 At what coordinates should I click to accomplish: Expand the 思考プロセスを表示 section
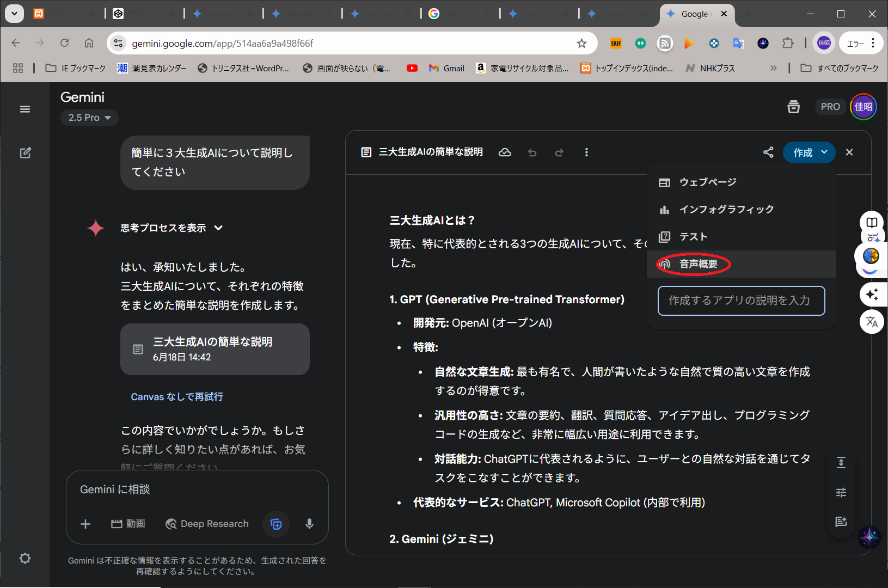171,228
